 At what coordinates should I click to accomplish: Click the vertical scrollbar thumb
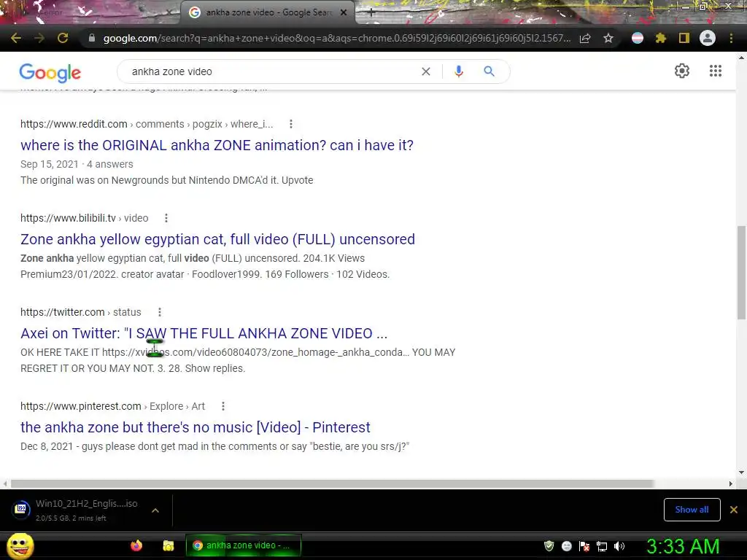741,273
